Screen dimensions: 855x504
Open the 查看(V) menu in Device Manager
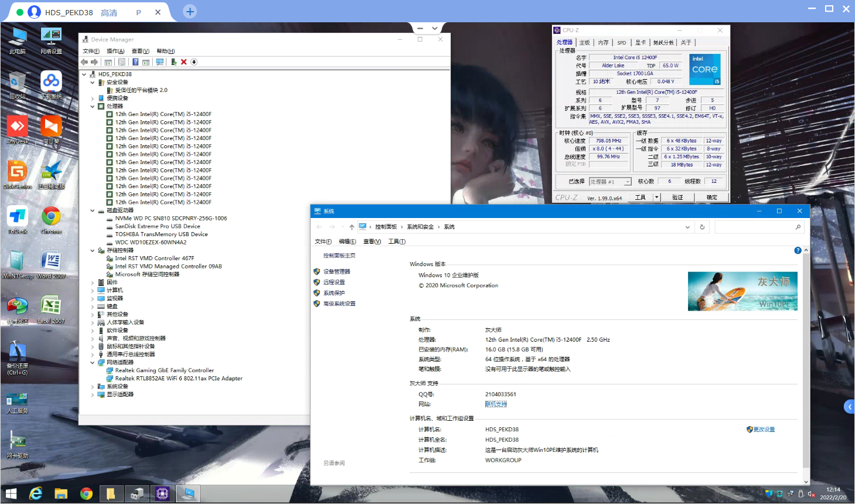[141, 51]
